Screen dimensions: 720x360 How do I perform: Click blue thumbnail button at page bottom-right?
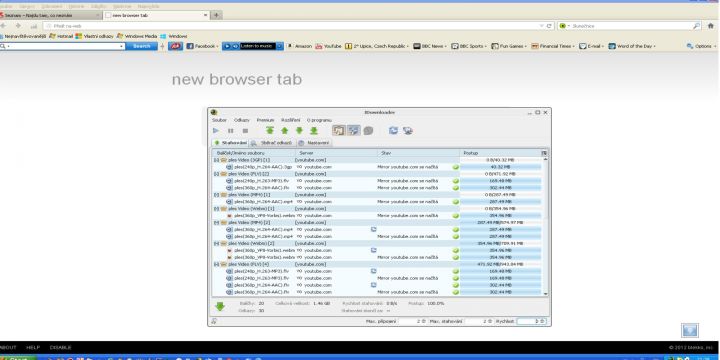coord(689,330)
